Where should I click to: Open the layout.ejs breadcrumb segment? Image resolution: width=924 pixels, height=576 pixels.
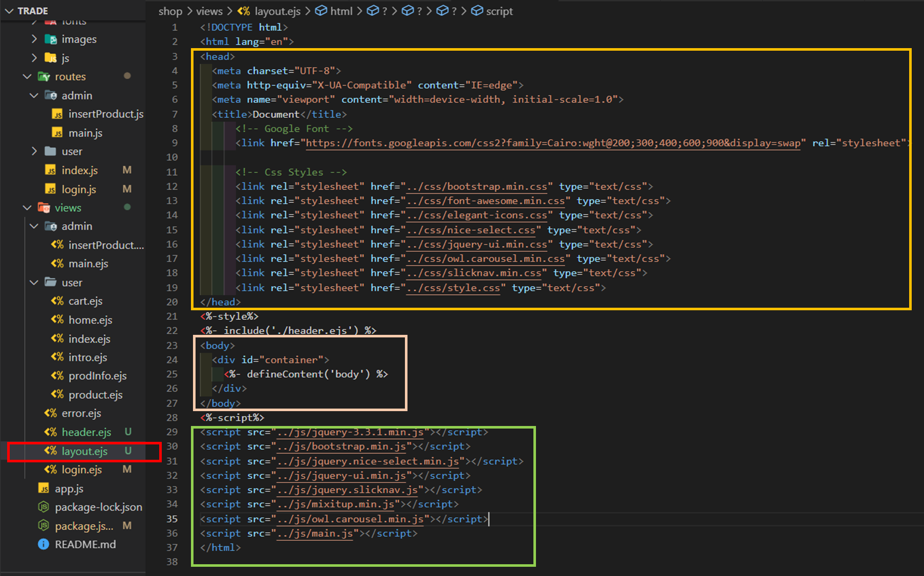pos(277,11)
